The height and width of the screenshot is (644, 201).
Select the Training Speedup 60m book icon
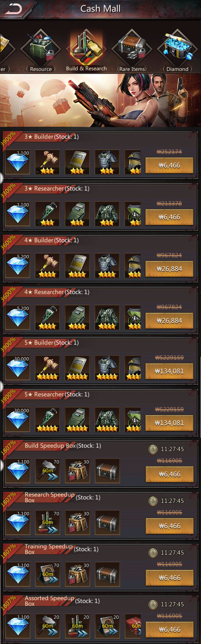pyautogui.click(x=48, y=575)
